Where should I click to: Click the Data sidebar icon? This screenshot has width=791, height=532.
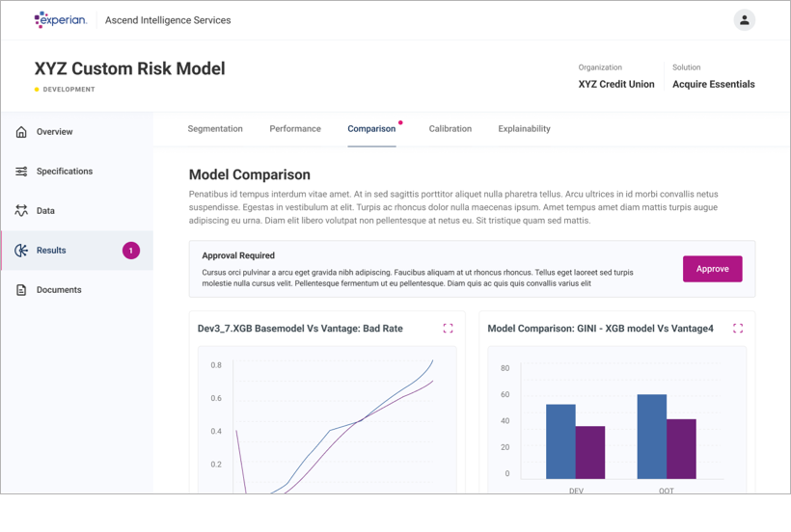coord(21,211)
